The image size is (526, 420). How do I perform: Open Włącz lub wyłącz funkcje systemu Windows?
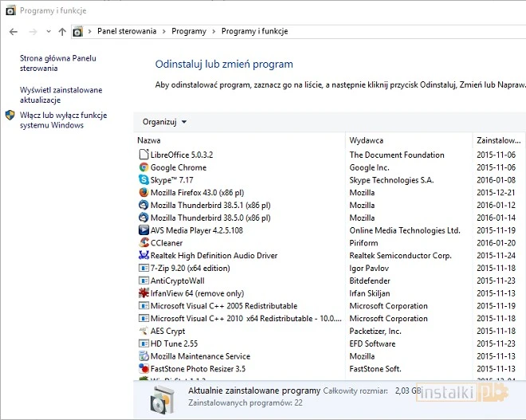pos(63,120)
